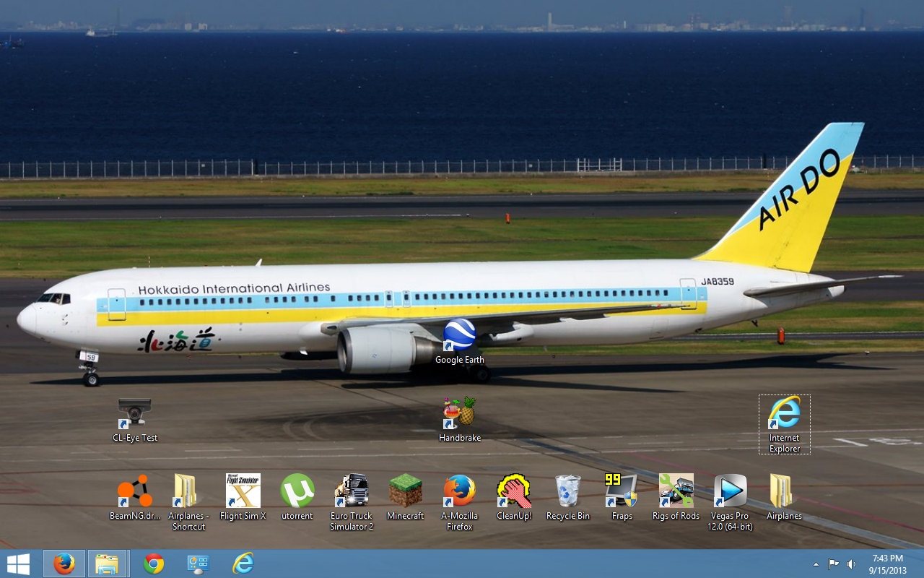Image resolution: width=924 pixels, height=578 pixels.
Task: Open the Windows Start button
Action: coord(18,564)
